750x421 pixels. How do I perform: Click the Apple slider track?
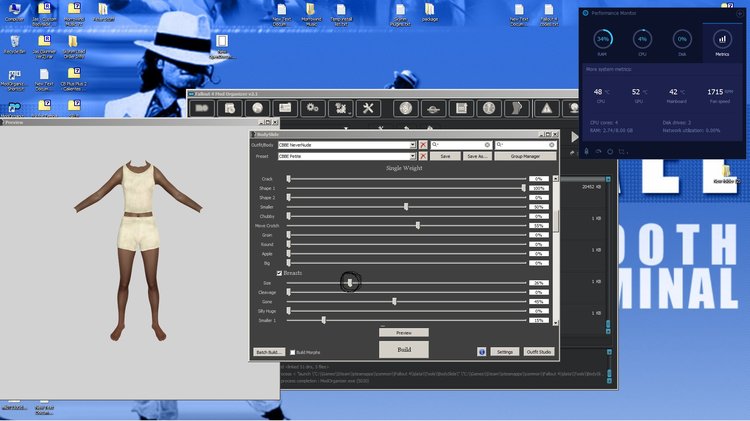pyautogui.click(x=407, y=254)
